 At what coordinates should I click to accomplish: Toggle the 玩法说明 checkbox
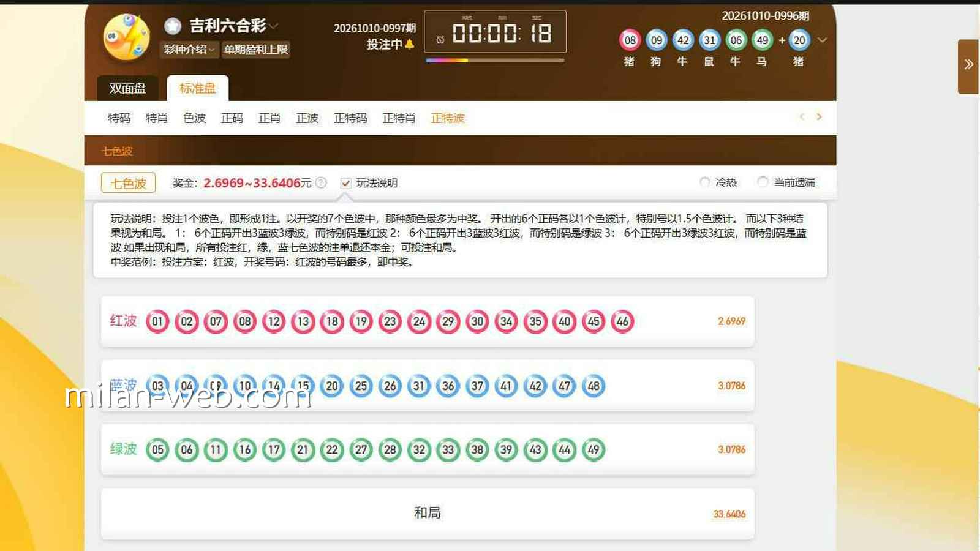(346, 183)
